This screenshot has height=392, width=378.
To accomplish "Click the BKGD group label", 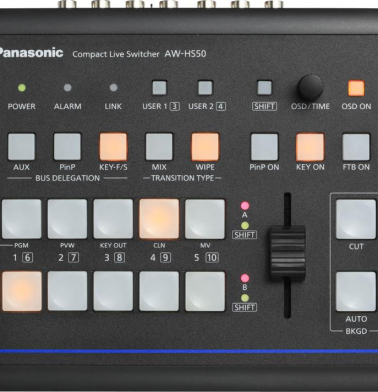I will (356, 331).
